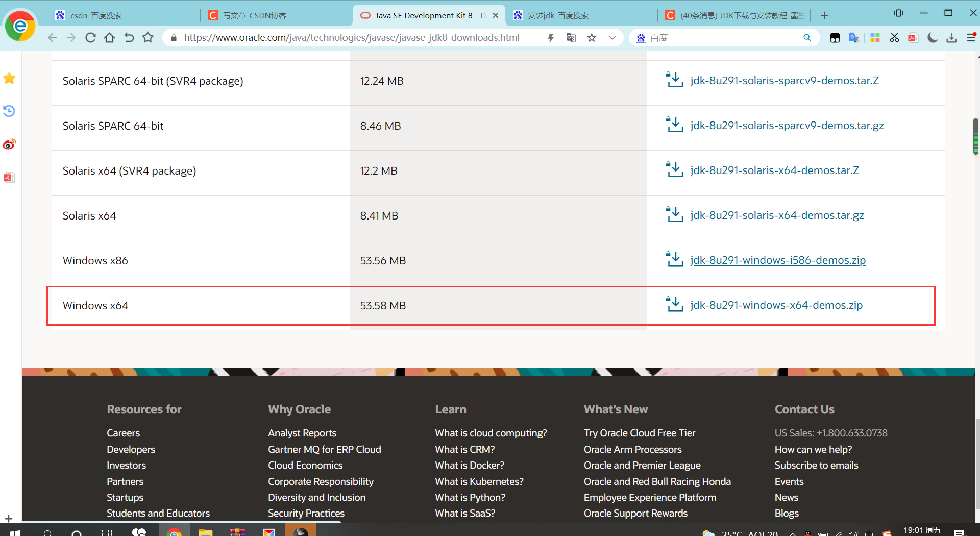The width and height of the screenshot is (980, 536).
Task: Click download icon beside windows-i586-demos.zip
Action: click(674, 259)
